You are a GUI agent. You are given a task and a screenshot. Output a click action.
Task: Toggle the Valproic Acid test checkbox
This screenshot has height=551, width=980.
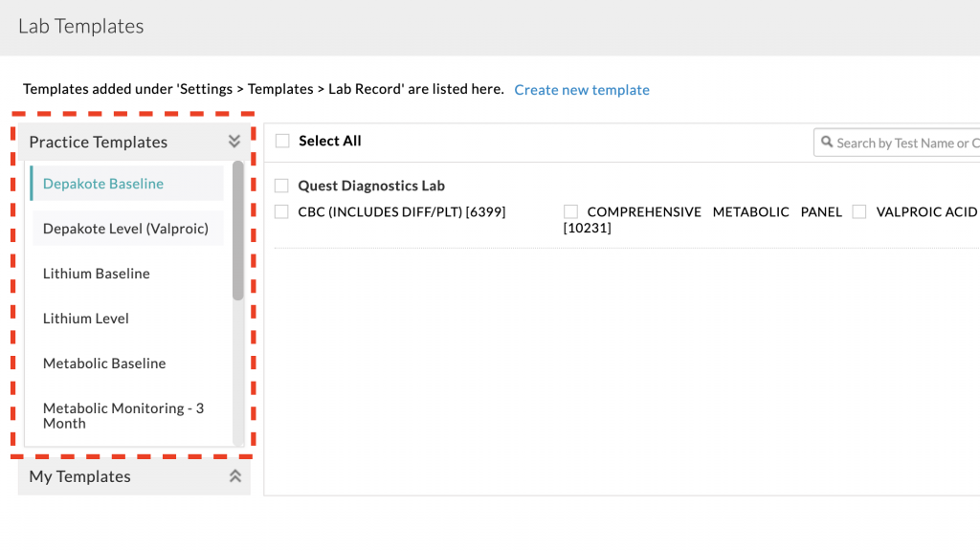(859, 211)
